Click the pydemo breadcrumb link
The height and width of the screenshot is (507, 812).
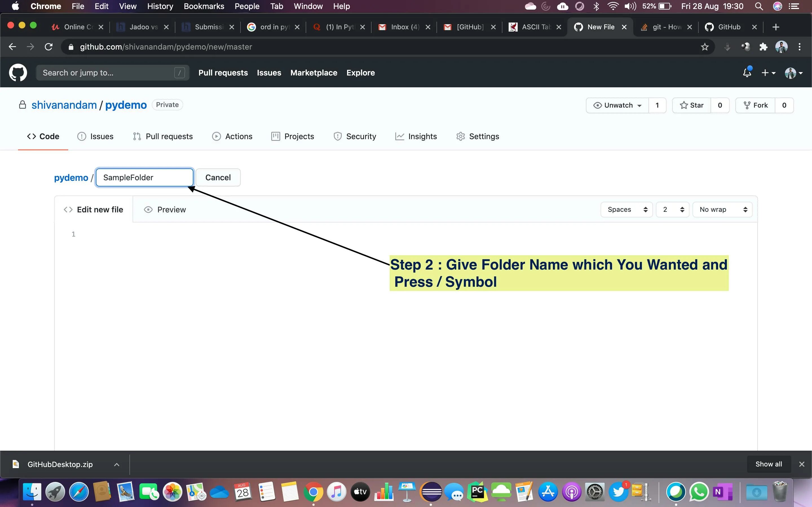point(71,178)
